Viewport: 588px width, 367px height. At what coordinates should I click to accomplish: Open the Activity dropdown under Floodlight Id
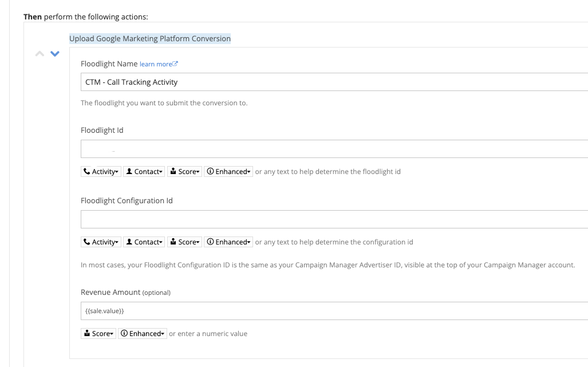[101, 171]
